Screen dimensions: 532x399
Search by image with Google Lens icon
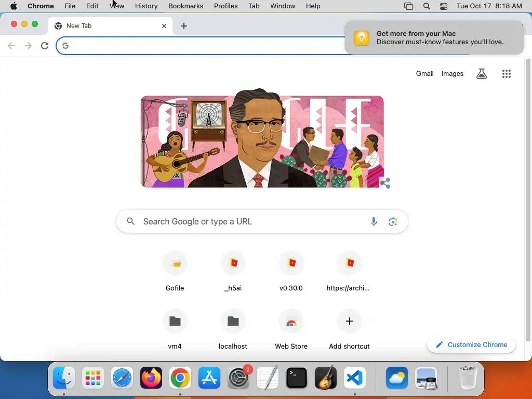(x=393, y=221)
